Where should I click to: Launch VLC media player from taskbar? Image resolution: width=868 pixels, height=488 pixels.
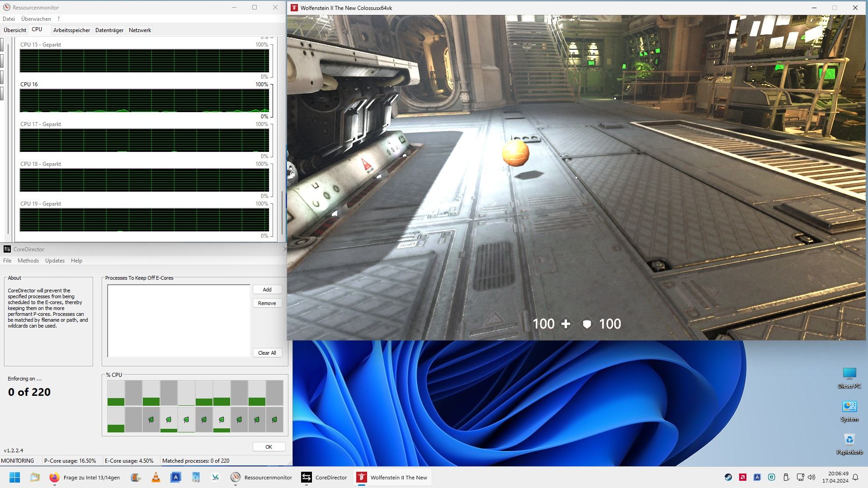click(x=156, y=477)
